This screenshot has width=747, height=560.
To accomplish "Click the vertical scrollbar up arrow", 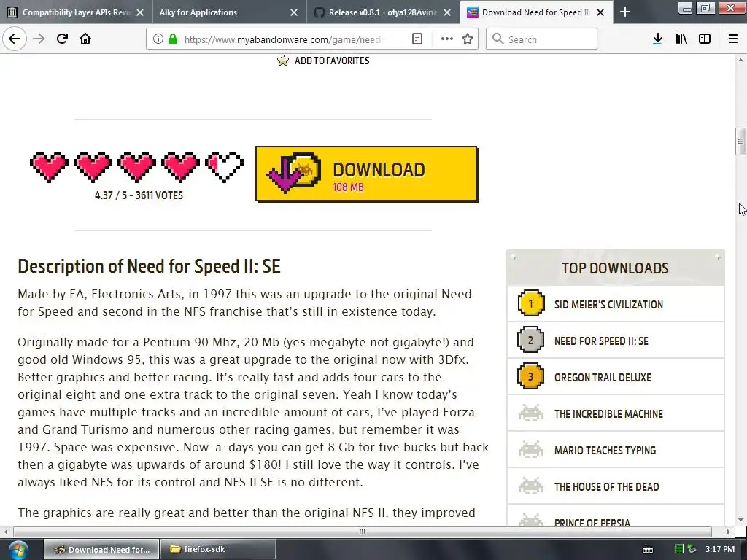I will [740, 60].
